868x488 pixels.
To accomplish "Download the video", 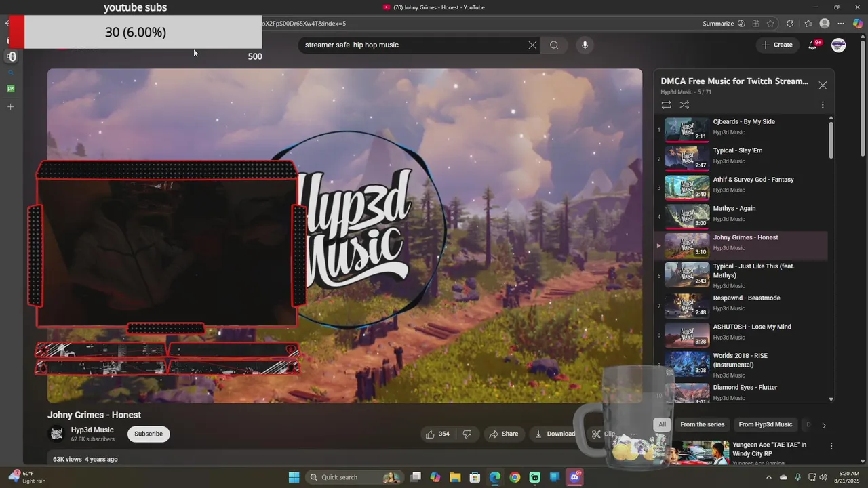I will (555, 434).
